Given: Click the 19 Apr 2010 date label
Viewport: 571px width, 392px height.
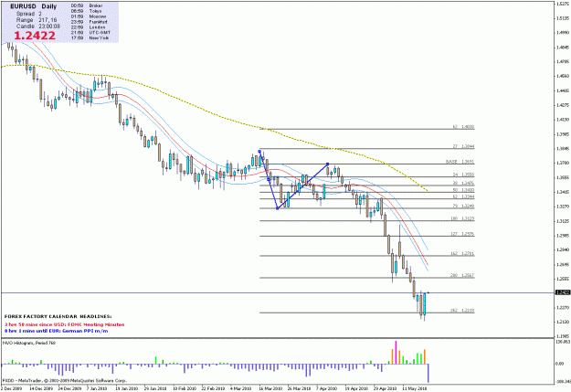Looking at the screenshot, I should 356,388.
